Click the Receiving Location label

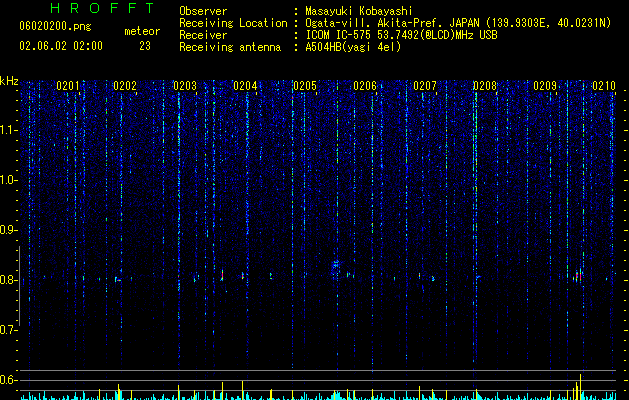click(x=233, y=23)
